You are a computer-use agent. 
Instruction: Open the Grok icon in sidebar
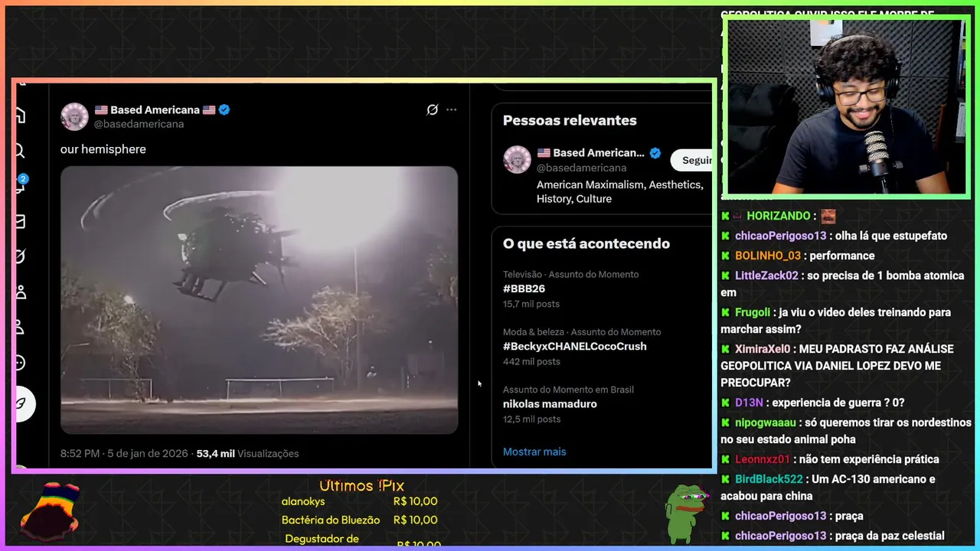coord(21,256)
